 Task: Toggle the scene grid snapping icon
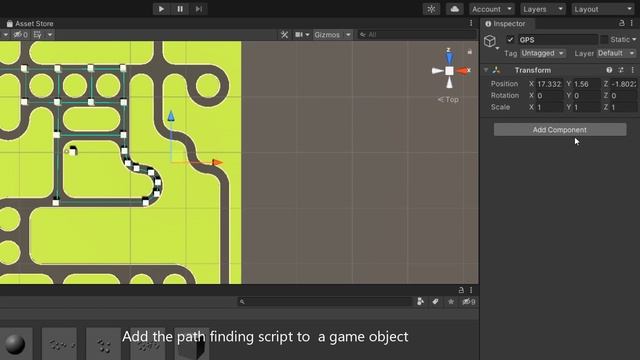[38, 35]
